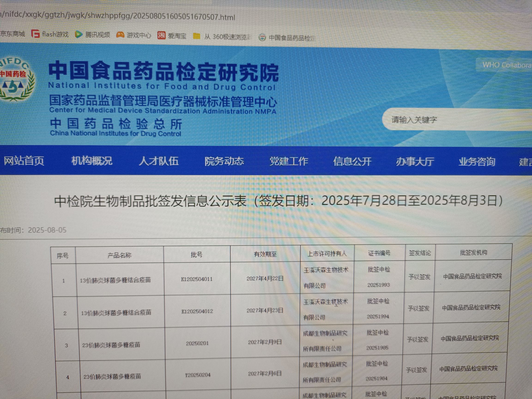
Task: Click expiry date 2027年4月22日
Action: click(265, 278)
